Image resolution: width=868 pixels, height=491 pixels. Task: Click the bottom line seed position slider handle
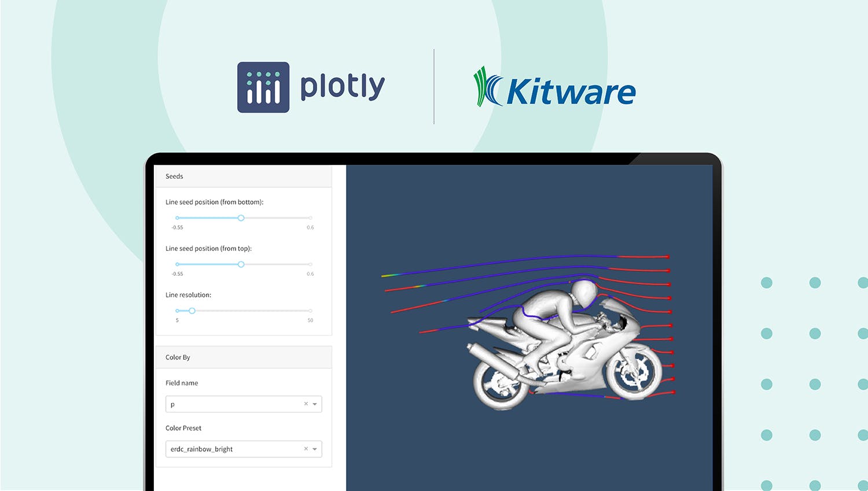(241, 218)
